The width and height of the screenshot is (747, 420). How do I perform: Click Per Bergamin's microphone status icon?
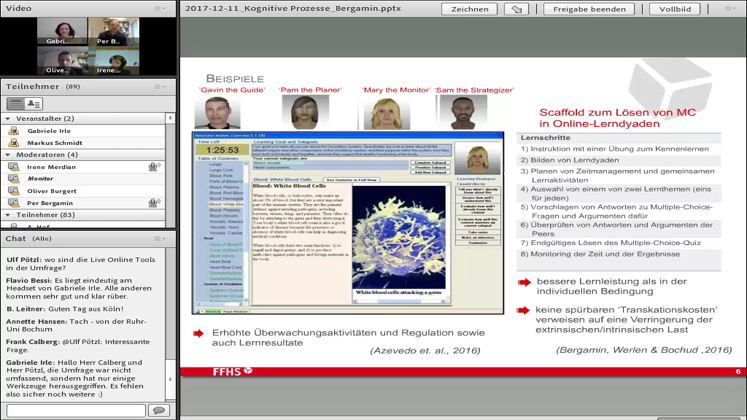point(154,203)
